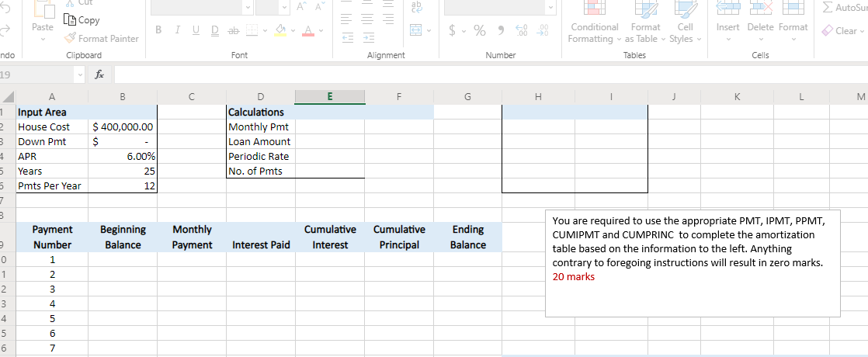Click the Monthly Pmt label cell
This screenshot has height=357, width=868.
tap(261, 127)
